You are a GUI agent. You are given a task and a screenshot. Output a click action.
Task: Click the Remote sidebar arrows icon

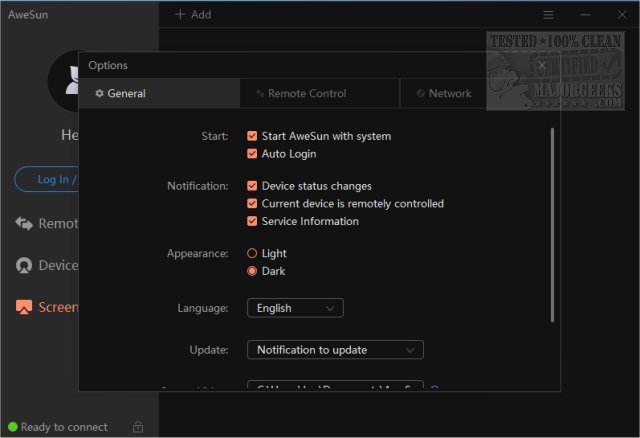(24, 223)
